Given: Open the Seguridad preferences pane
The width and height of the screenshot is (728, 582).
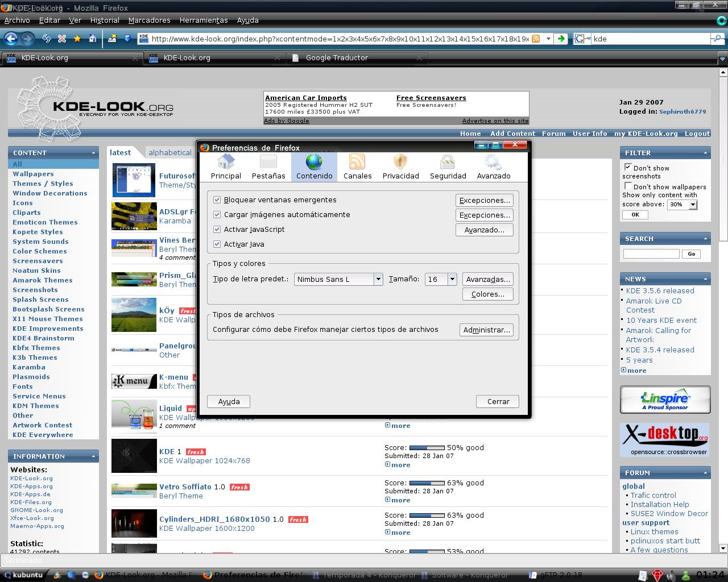Looking at the screenshot, I should click(448, 167).
